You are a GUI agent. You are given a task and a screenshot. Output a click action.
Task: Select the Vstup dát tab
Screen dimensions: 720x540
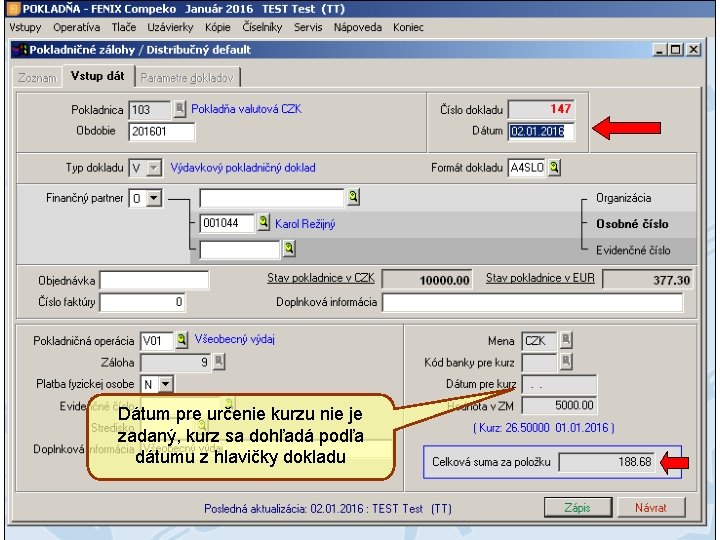point(98,76)
